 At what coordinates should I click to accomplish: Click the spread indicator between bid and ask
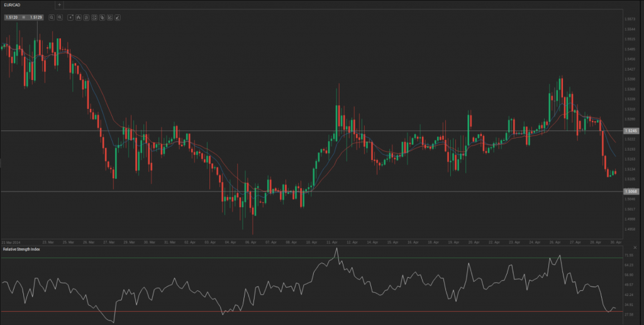[x=24, y=18]
